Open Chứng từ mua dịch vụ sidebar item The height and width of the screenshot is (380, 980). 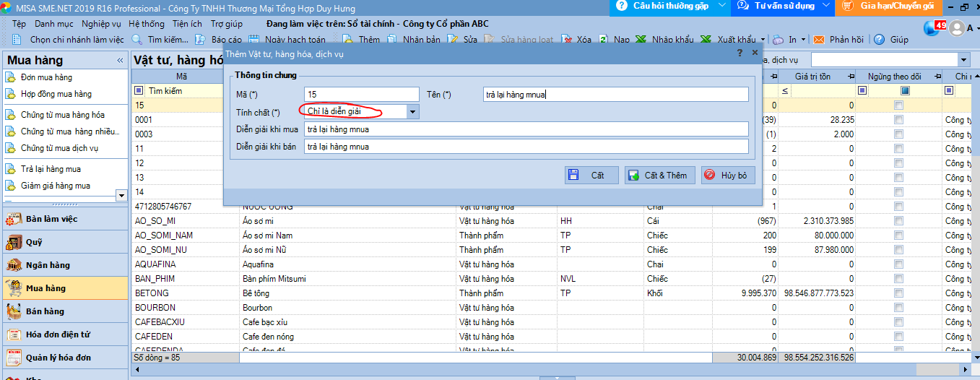pyautogui.click(x=59, y=148)
